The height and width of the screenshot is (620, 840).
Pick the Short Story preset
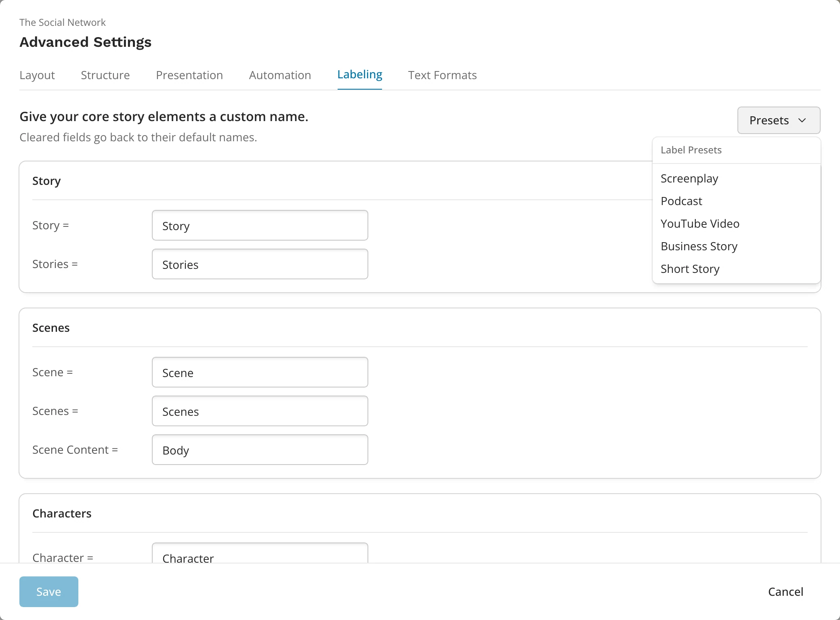coord(736,269)
